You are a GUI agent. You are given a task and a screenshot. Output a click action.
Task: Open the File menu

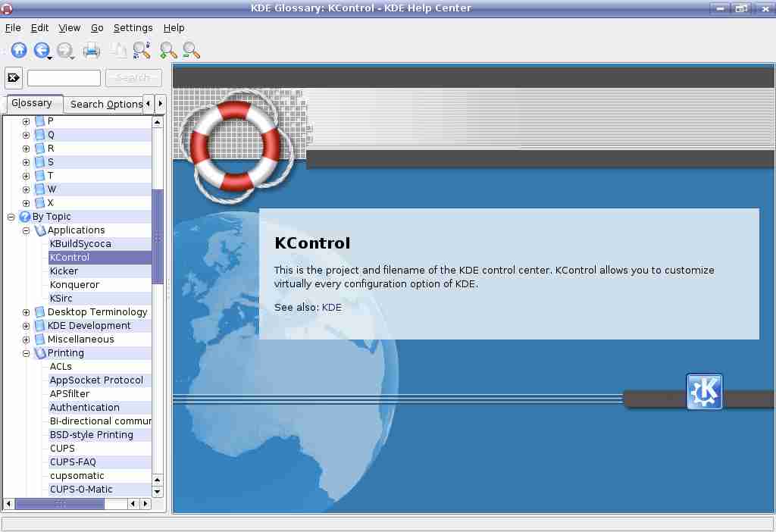click(x=13, y=28)
